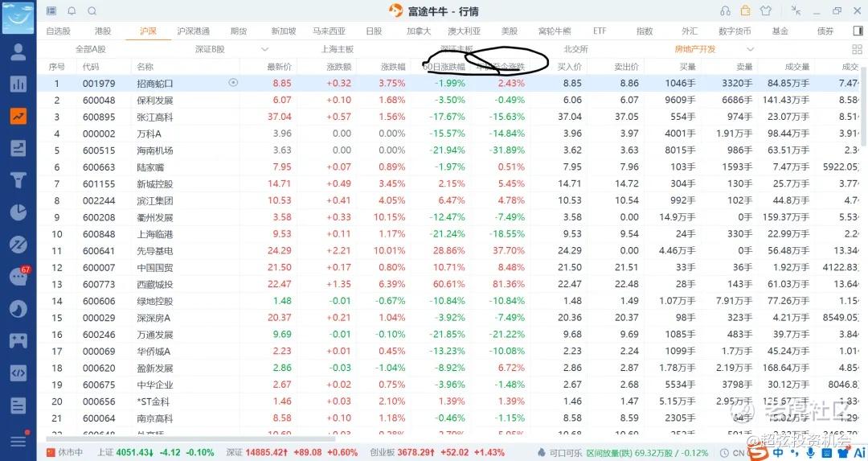
Task: Click the 上证 index 4051.43 in status bar
Action: pos(156,453)
